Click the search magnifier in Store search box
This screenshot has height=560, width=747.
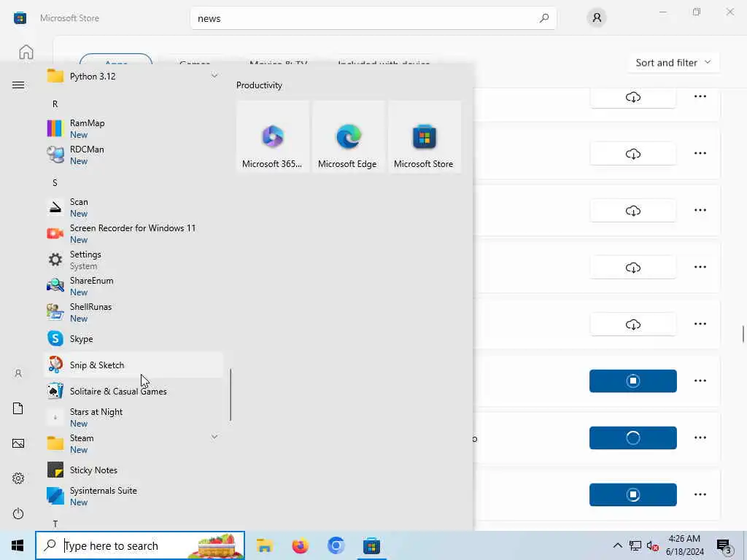tap(544, 18)
